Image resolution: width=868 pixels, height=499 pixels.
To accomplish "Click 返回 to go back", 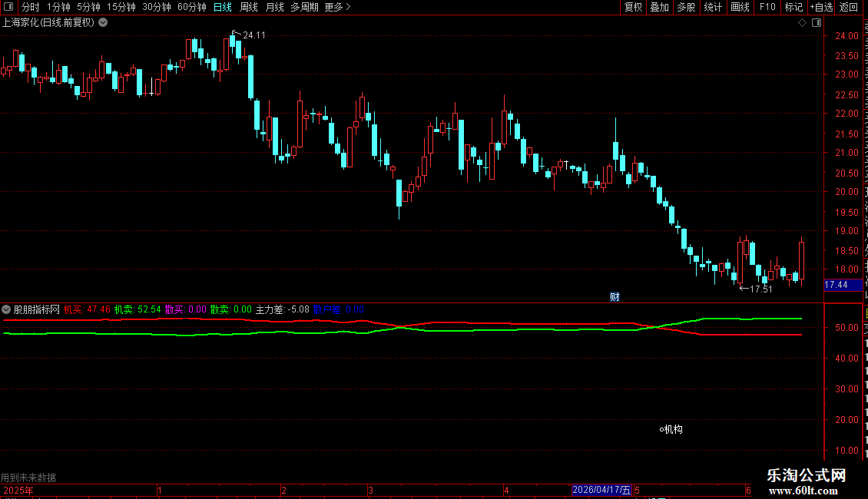I will point(848,7).
